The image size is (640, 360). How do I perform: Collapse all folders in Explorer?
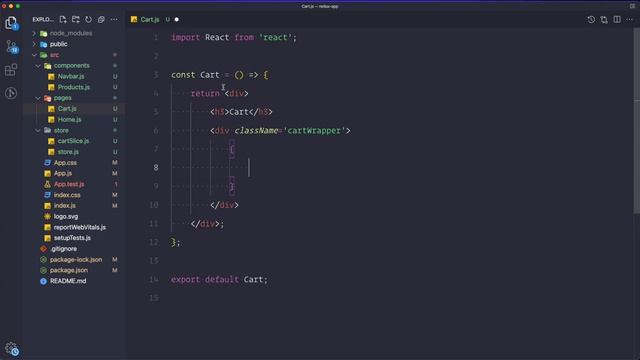tap(101, 20)
